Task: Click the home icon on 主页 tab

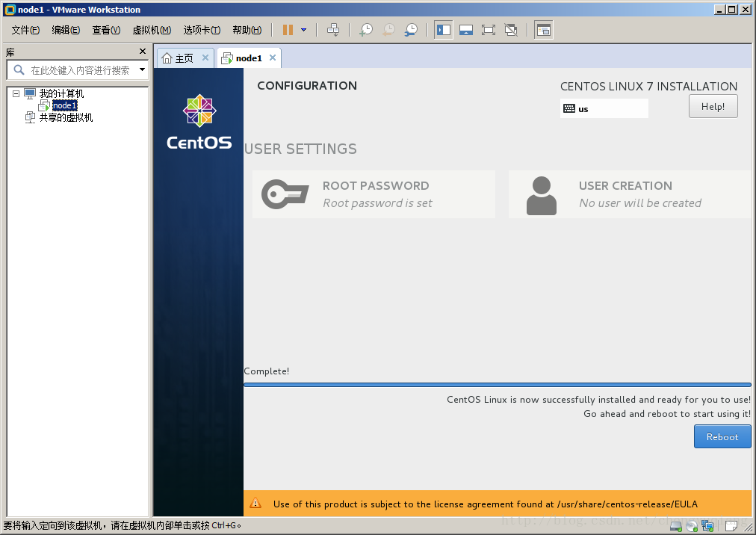Action: 167,58
